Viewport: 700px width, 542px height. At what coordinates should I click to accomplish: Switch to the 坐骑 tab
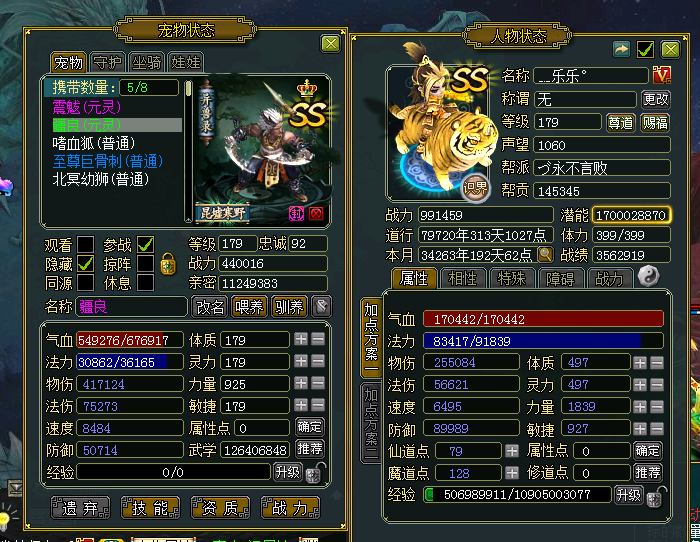pyautogui.click(x=146, y=63)
